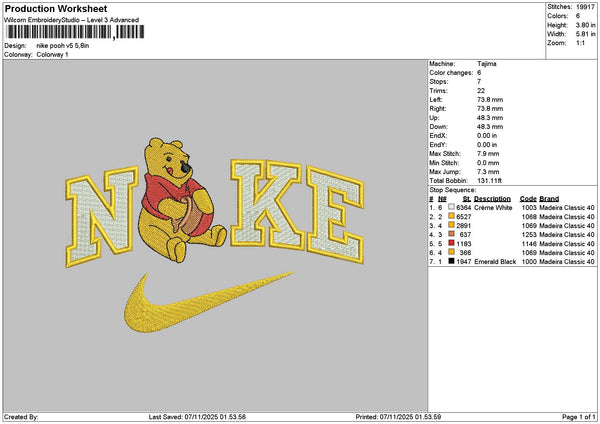
Task: Select the Min Stitch value '0.0 mm'
Action: 488,163
